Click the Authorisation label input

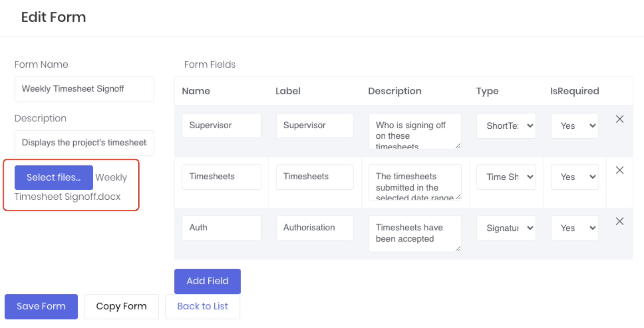pos(315,228)
